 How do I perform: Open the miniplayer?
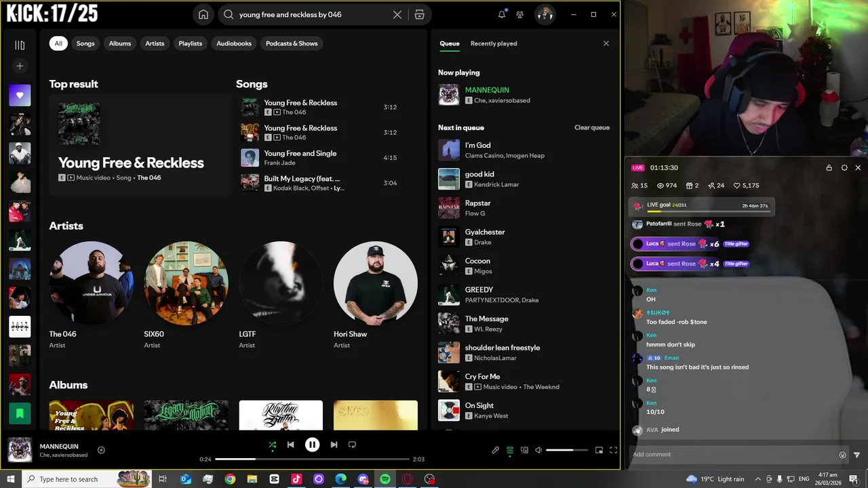pos(599,450)
